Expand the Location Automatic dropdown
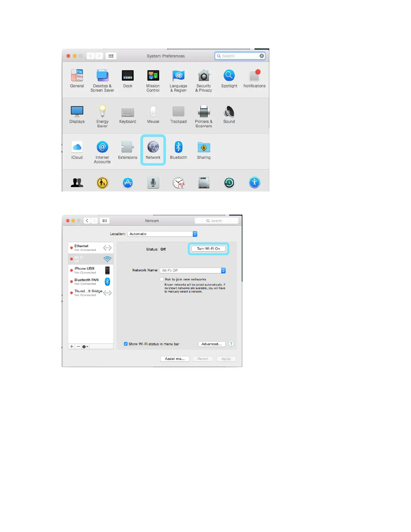Viewport: 411px width, 532px height. point(163,234)
